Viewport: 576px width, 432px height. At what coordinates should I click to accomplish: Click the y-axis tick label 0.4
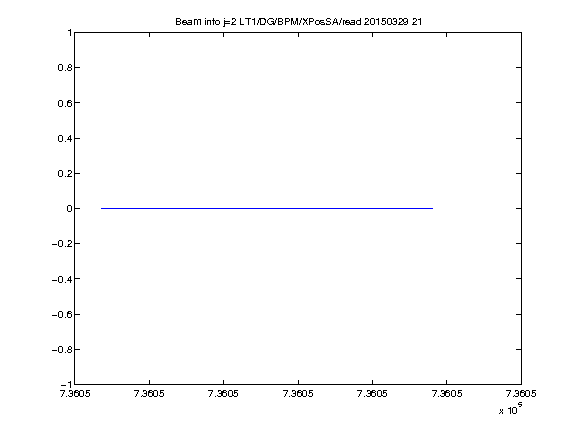coord(65,138)
